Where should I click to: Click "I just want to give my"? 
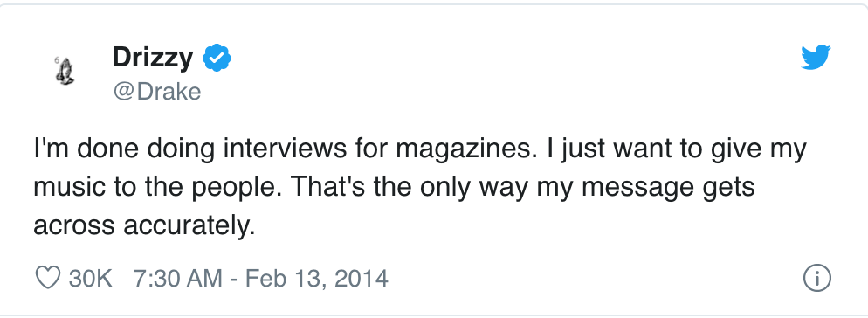(677, 149)
